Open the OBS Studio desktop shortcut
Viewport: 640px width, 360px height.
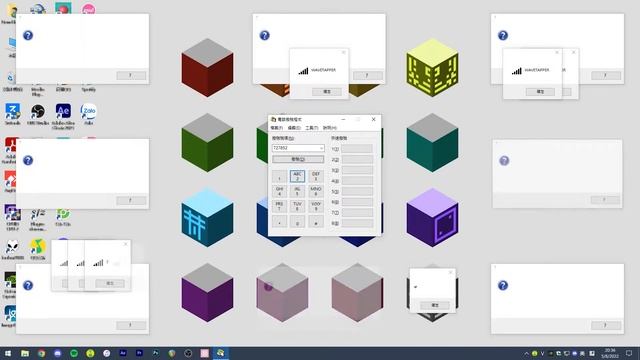pyautogui.click(x=38, y=113)
